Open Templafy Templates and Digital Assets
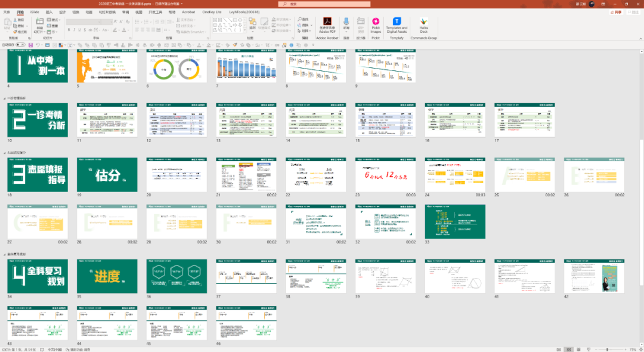 397,21
